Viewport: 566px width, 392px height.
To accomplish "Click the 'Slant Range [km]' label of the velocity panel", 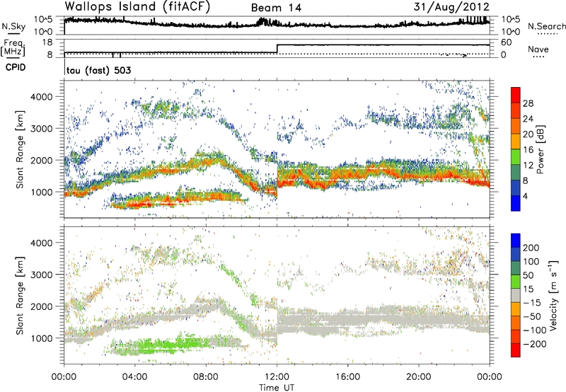I will tap(20, 295).
